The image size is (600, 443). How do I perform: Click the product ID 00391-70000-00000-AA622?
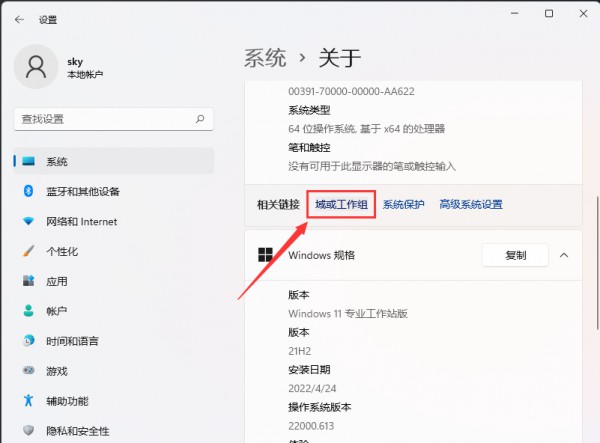[351, 91]
